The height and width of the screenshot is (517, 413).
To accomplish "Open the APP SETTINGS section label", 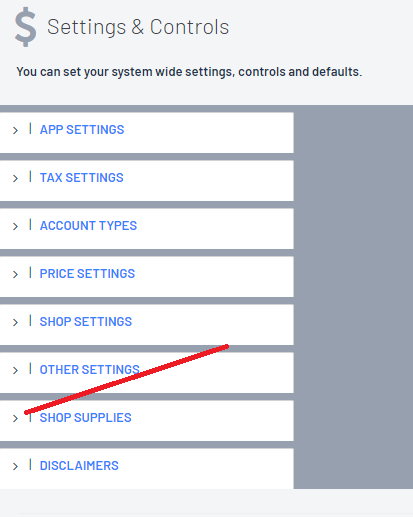I will pos(82,130).
